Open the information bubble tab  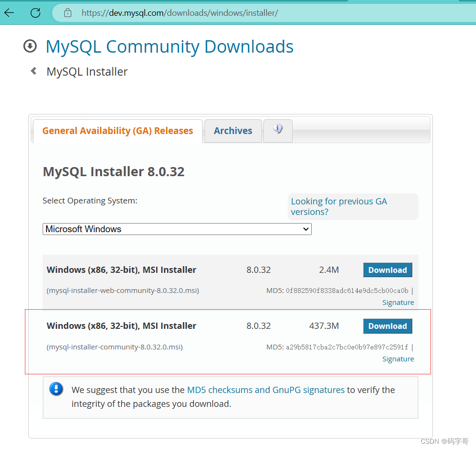[x=278, y=131]
